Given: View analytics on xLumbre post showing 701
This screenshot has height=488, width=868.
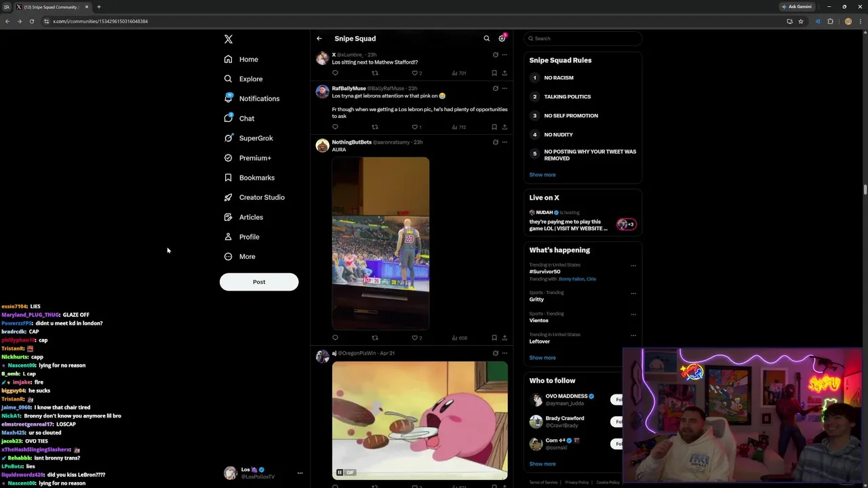Looking at the screenshot, I should point(459,73).
